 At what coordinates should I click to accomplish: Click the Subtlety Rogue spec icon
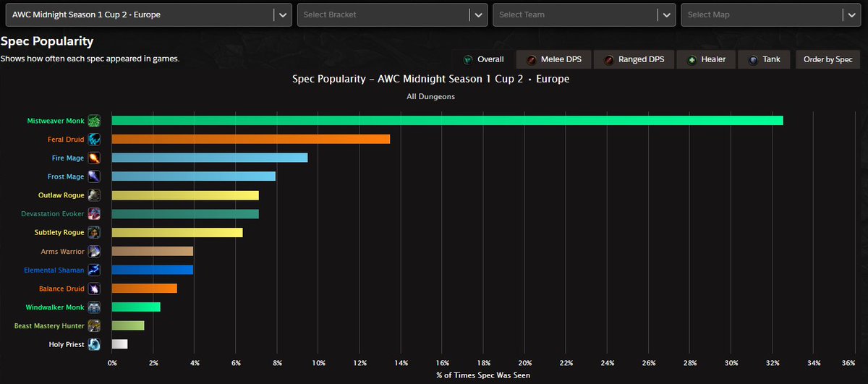click(94, 233)
